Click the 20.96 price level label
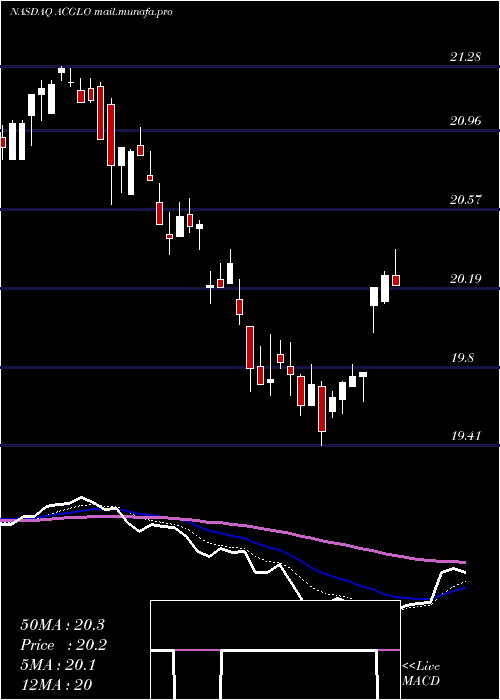 pyautogui.click(x=466, y=121)
